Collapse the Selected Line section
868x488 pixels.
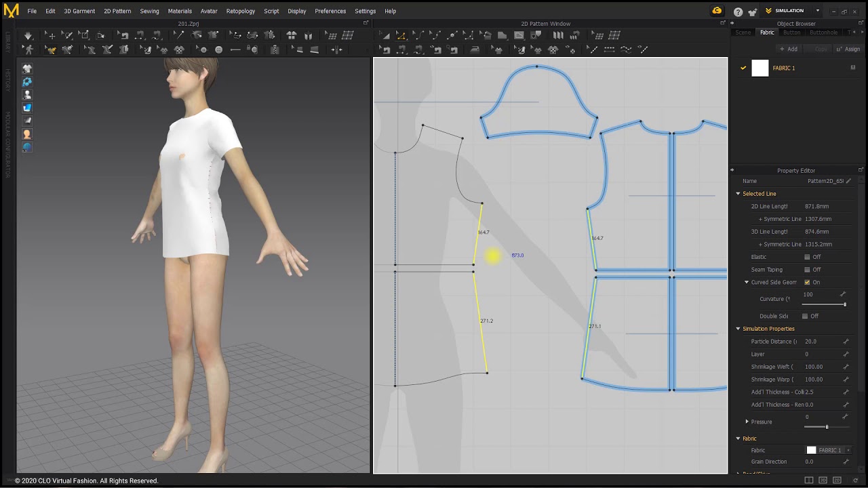click(x=738, y=194)
